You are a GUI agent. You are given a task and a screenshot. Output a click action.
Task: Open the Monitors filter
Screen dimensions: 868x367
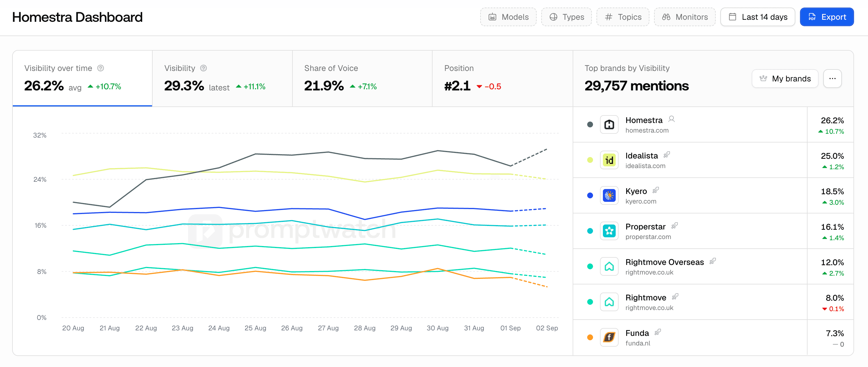click(x=685, y=17)
